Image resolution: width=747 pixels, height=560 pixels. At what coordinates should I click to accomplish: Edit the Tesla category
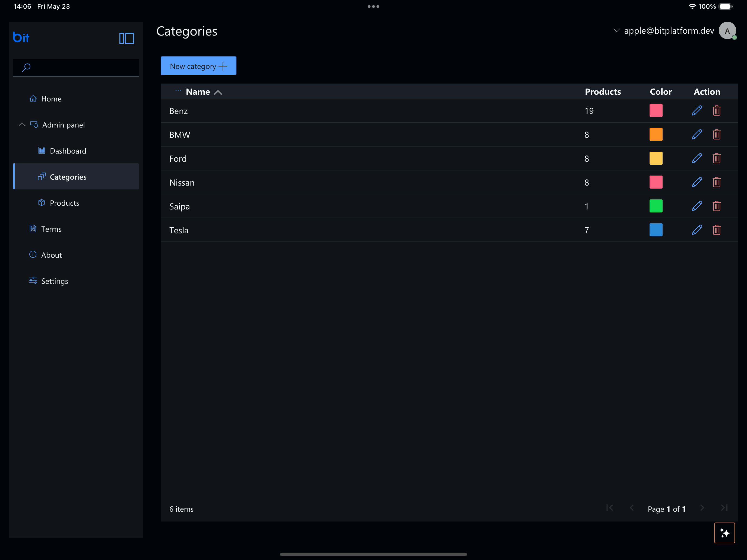[697, 230]
